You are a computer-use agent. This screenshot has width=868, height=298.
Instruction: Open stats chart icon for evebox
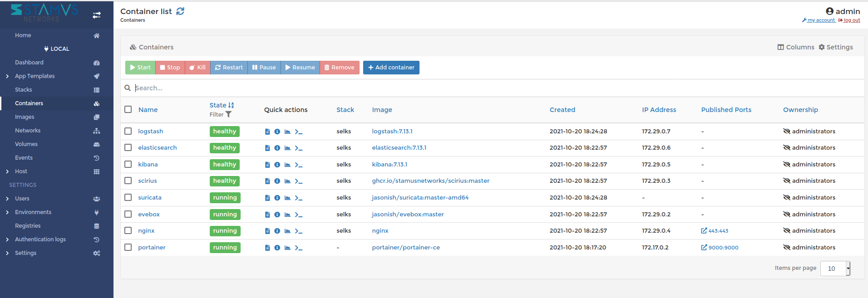(x=287, y=215)
